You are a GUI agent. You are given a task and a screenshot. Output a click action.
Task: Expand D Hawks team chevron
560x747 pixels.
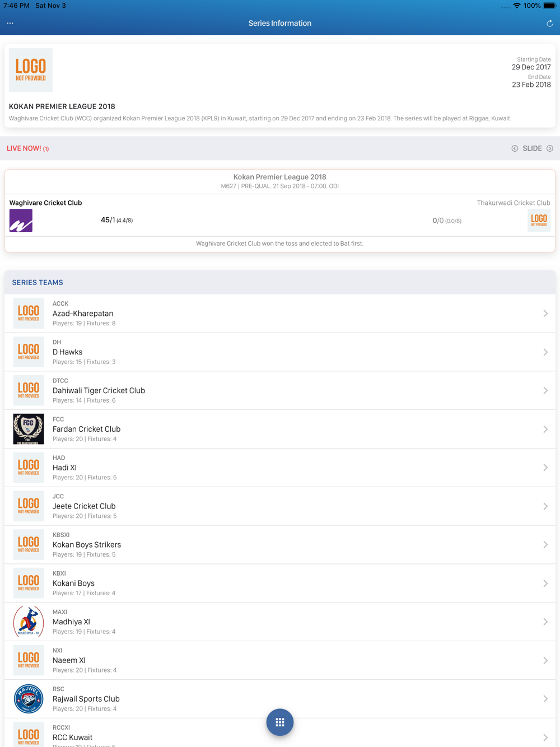[x=545, y=352]
